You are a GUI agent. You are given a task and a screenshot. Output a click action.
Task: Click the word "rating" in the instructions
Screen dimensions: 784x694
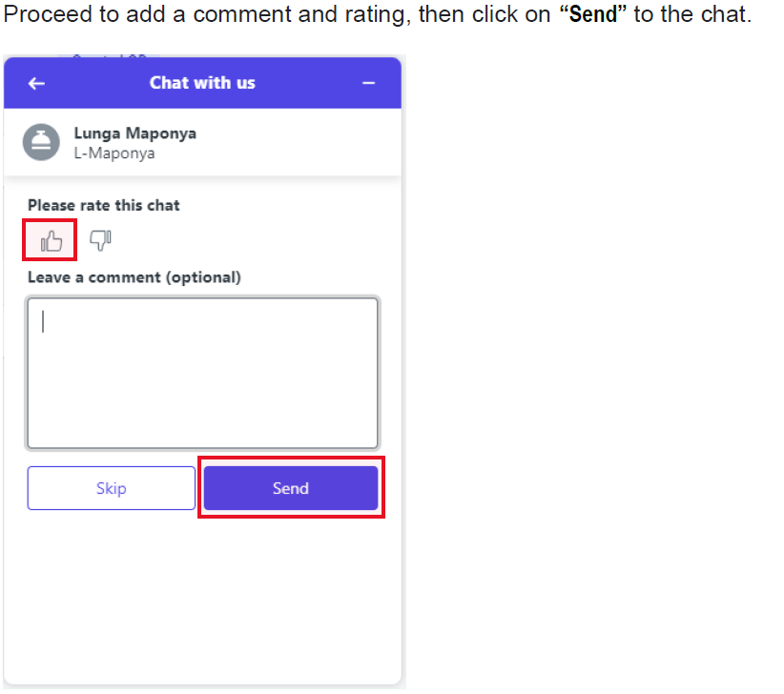(x=374, y=15)
